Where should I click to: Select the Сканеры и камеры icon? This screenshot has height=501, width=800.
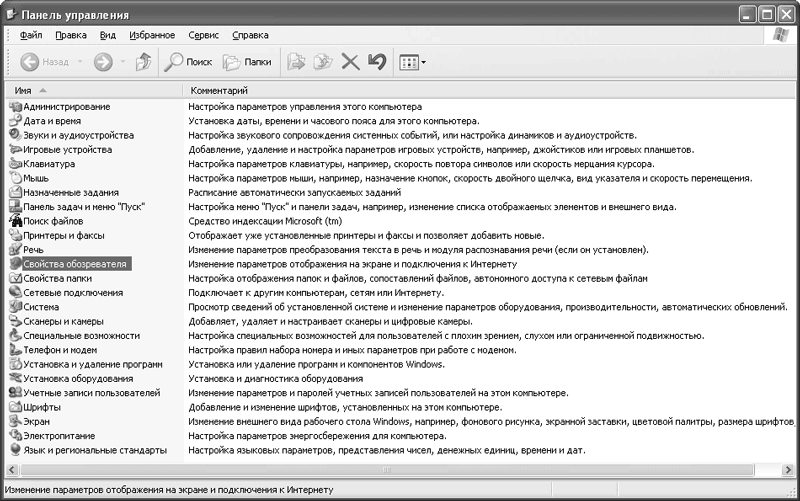click(15, 321)
